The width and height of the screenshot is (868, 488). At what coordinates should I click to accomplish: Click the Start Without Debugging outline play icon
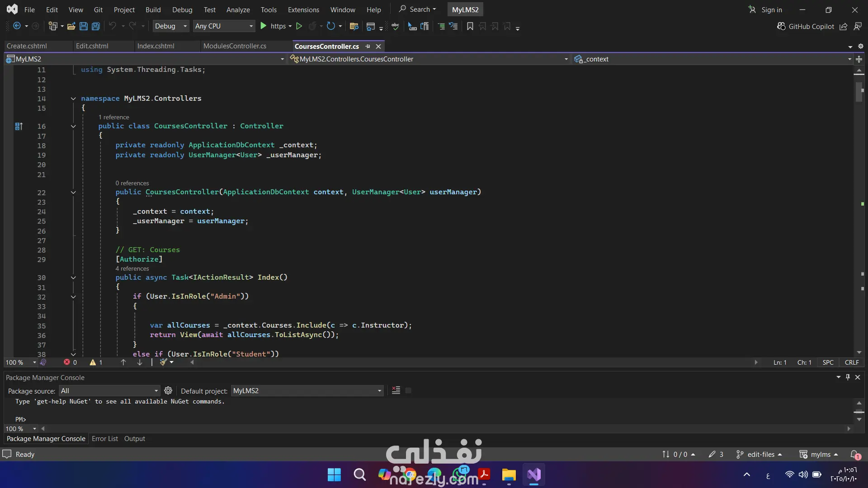[x=299, y=26]
